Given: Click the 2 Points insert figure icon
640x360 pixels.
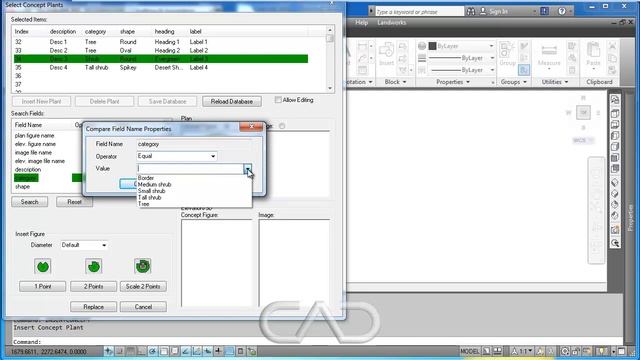Looking at the screenshot, I should click(93, 267).
